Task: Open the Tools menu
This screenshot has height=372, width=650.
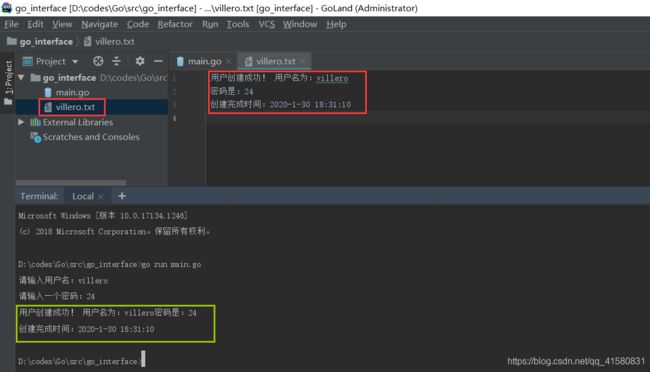Action: [x=238, y=24]
